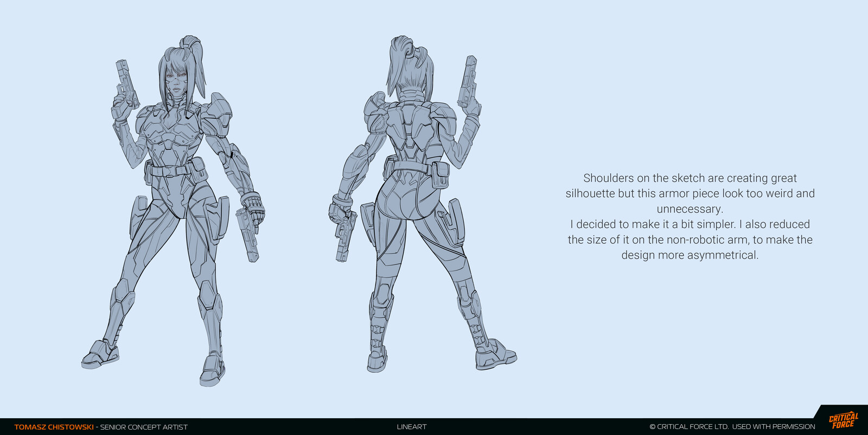The image size is (868, 435).
Task: Click the text line 'Shoulders on the sketch are creating great'
Action: click(x=690, y=178)
